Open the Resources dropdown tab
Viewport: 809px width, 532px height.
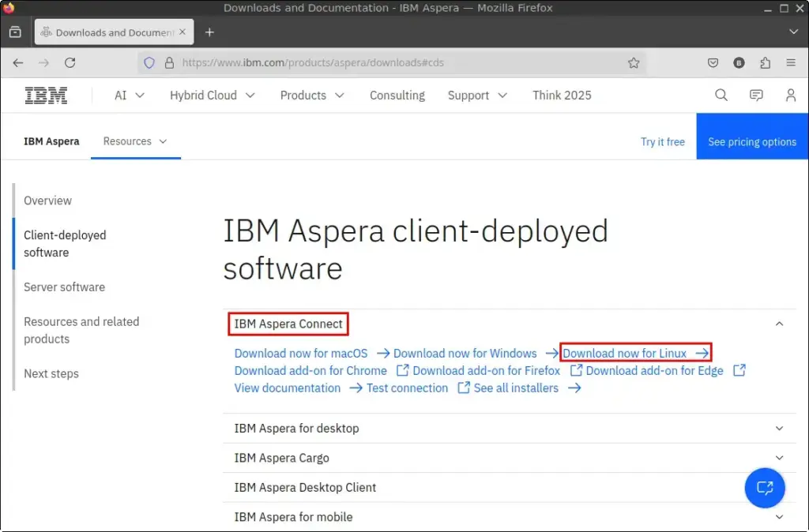pyautogui.click(x=135, y=141)
